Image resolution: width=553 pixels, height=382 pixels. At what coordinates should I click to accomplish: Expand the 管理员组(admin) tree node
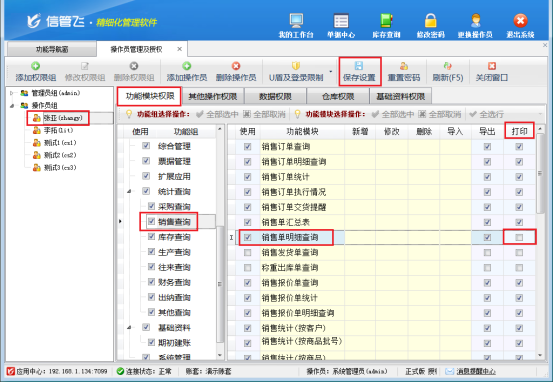(x=12, y=93)
